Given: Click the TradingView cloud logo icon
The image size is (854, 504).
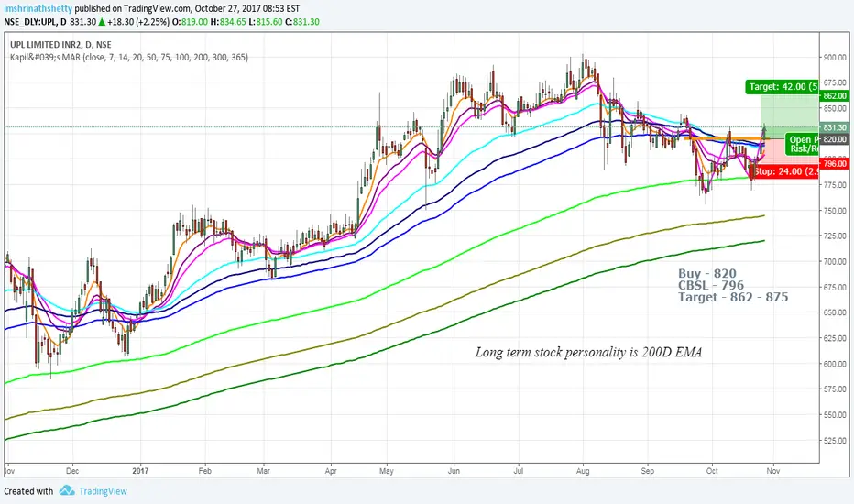Looking at the screenshot, I should (x=67, y=490).
